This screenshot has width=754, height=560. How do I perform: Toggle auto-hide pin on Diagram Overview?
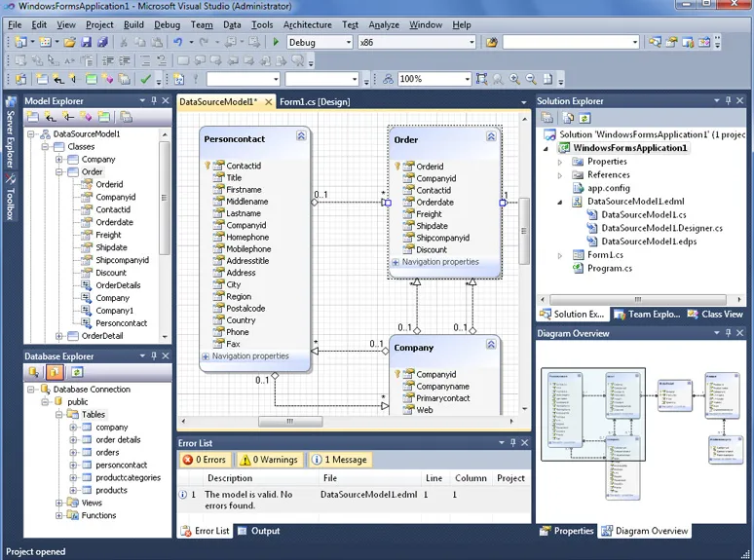click(728, 333)
